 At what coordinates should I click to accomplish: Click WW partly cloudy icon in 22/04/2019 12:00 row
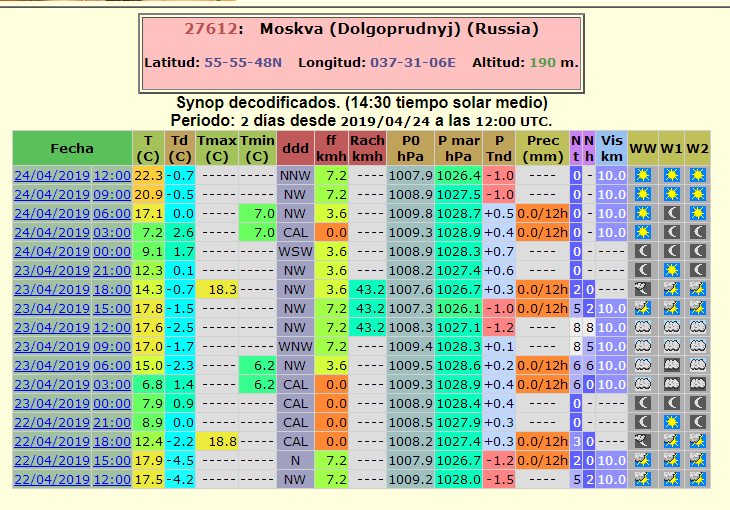pos(643,479)
